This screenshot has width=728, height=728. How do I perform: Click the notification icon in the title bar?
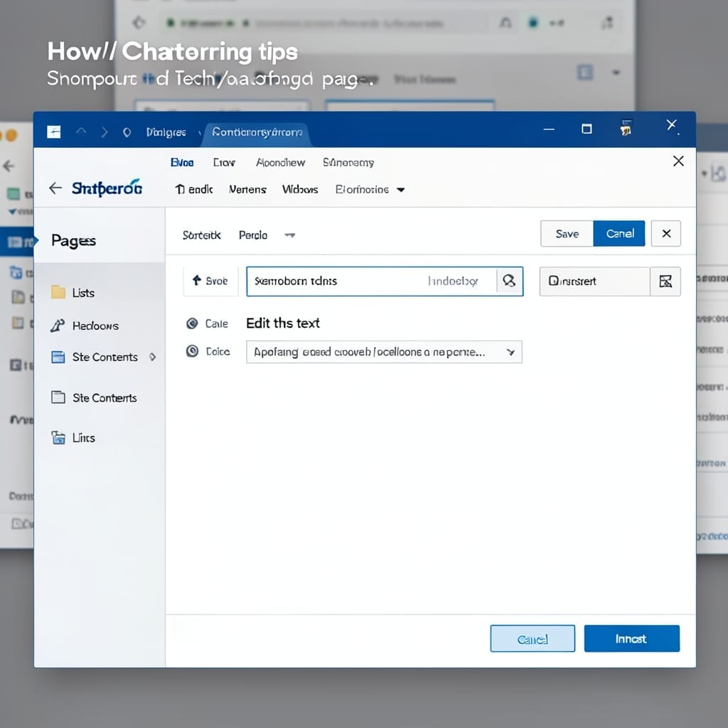[626, 128]
